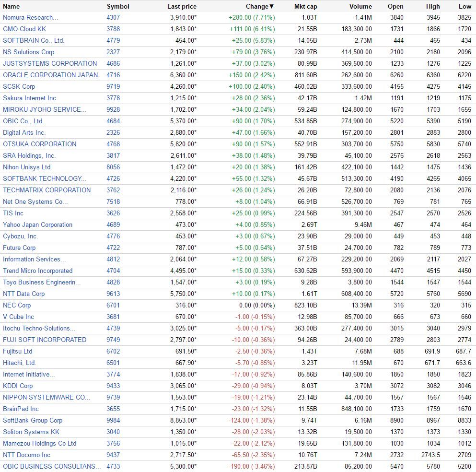476x472 pixels.
Task: Open V Cube Inc link
Action: coord(18,318)
